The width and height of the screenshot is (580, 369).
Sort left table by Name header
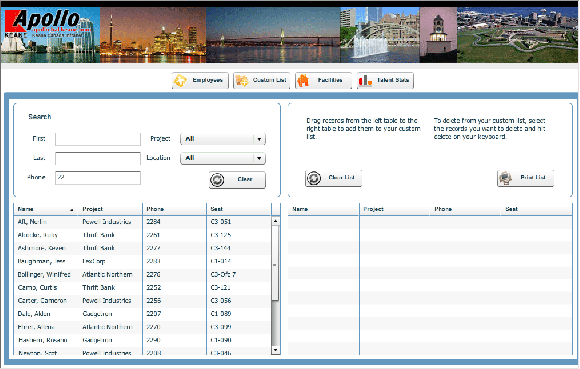pos(45,209)
